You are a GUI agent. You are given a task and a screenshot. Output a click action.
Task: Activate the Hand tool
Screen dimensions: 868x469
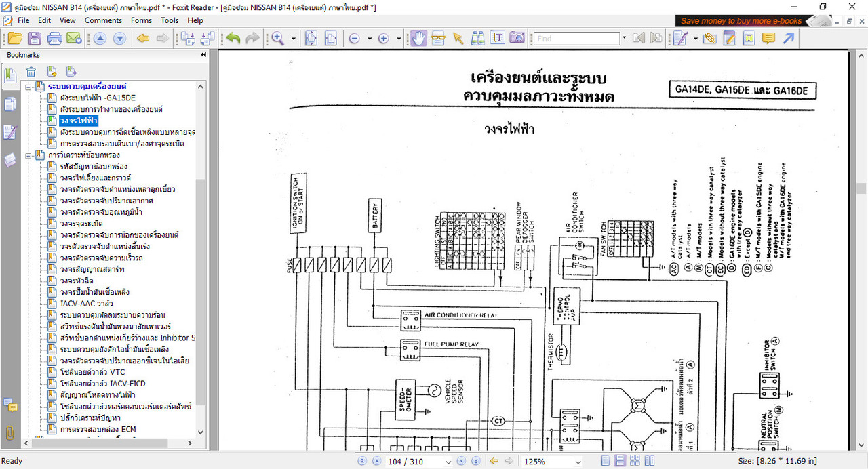pos(418,38)
